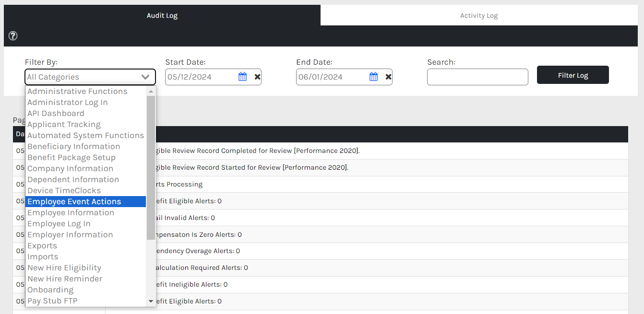The height and width of the screenshot is (314, 644).
Task: Switch to the Audit Log tab
Action: tap(162, 15)
